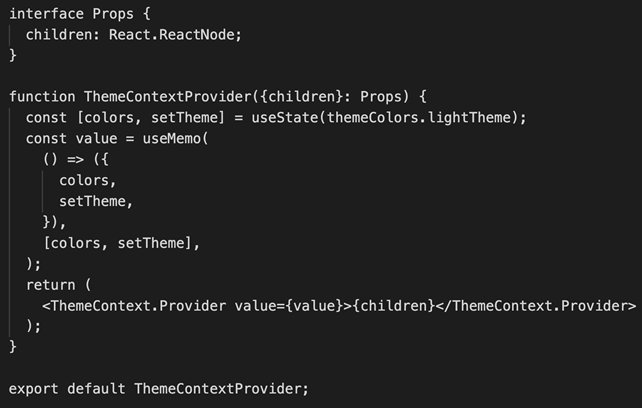Screen dimensions: 642x408
Task: Click the "=>" arrow in useMemo callback
Action: click(75, 159)
